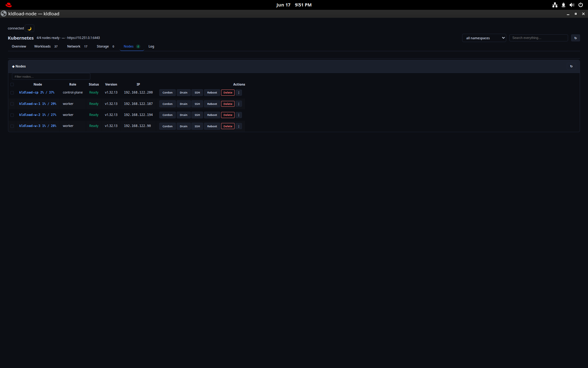This screenshot has height=368, width=588.
Task: Open more actions menu for kldload-cp
Action: 239,93
